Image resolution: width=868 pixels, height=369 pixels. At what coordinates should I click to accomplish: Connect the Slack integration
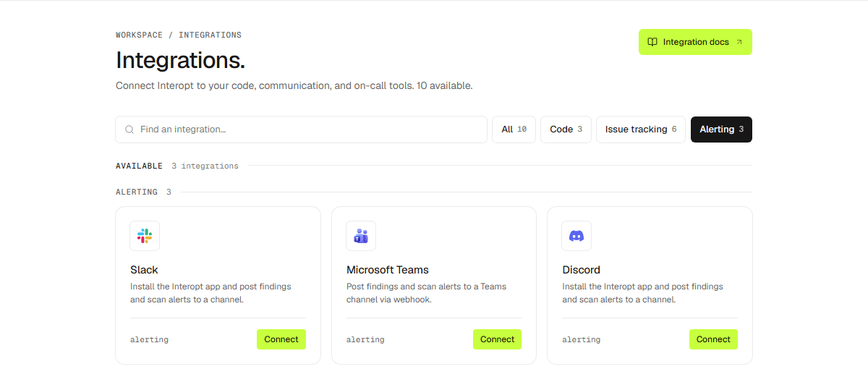(x=281, y=339)
